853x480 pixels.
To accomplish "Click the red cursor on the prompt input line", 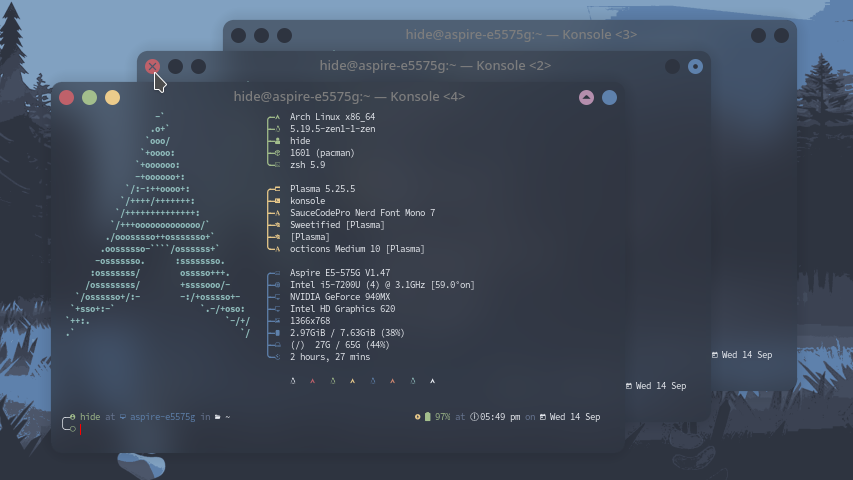I will (81, 429).
